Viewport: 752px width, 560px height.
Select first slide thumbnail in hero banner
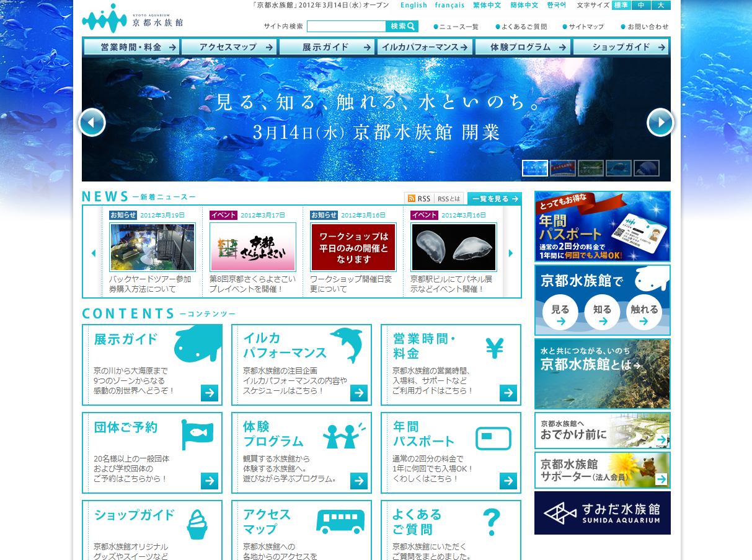[x=534, y=168]
